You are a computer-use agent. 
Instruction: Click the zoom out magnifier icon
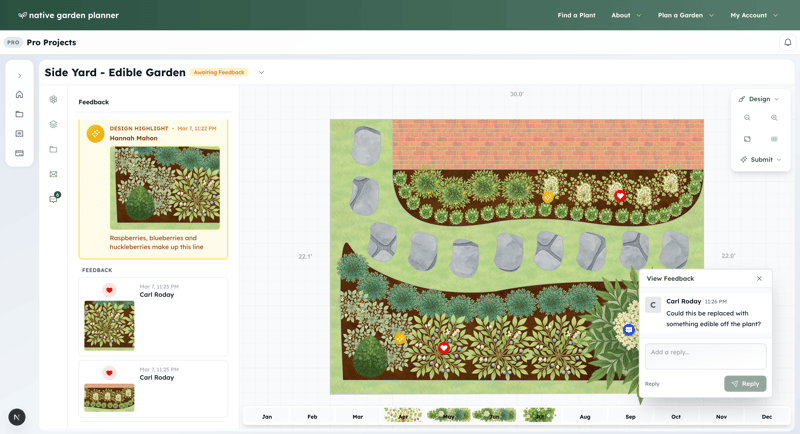pyautogui.click(x=747, y=118)
